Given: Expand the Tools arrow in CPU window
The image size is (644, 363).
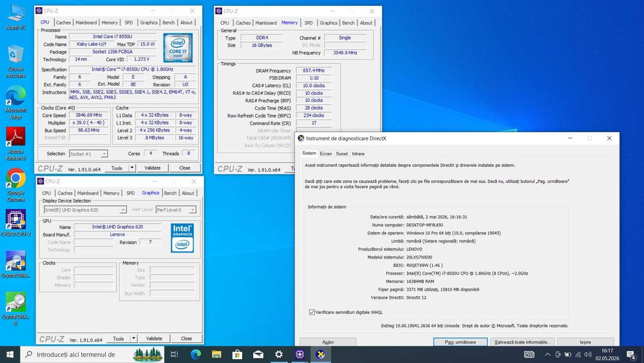Looking at the screenshot, I should [132, 168].
